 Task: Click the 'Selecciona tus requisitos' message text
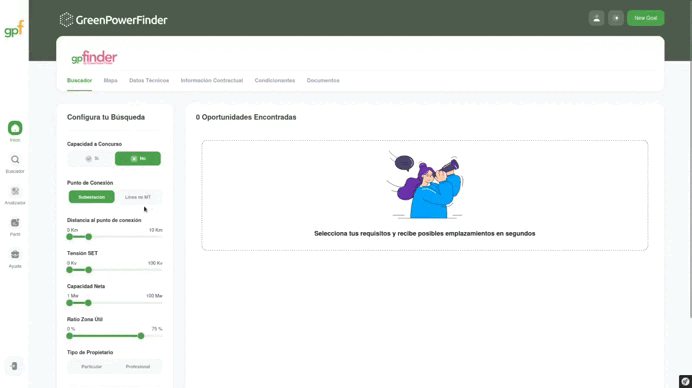click(425, 234)
